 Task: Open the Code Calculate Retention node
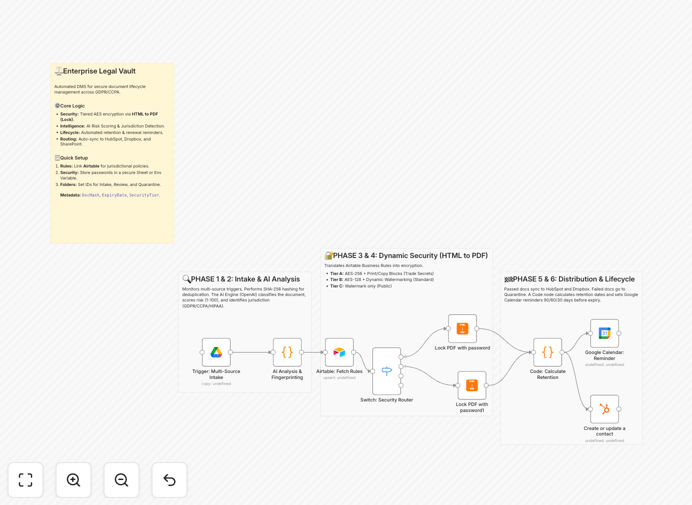(x=548, y=352)
